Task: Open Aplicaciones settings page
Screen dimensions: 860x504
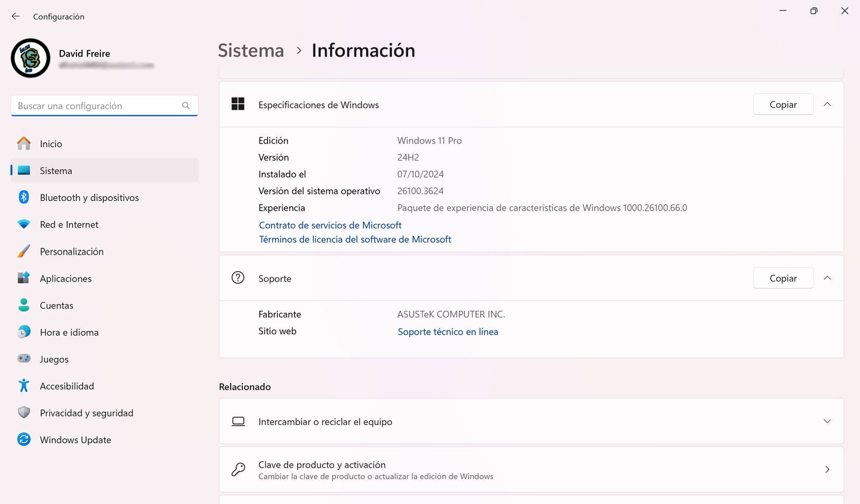Action: (66, 278)
